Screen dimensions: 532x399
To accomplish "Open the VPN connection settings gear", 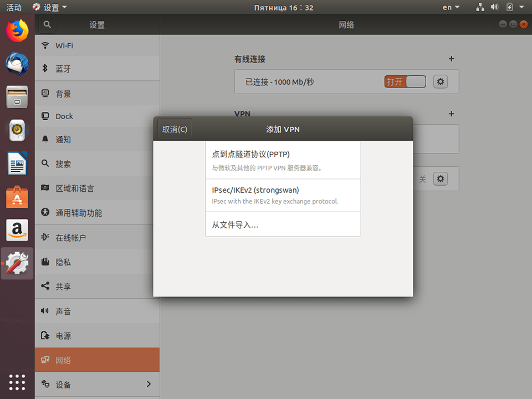I will pyautogui.click(x=440, y=178).
